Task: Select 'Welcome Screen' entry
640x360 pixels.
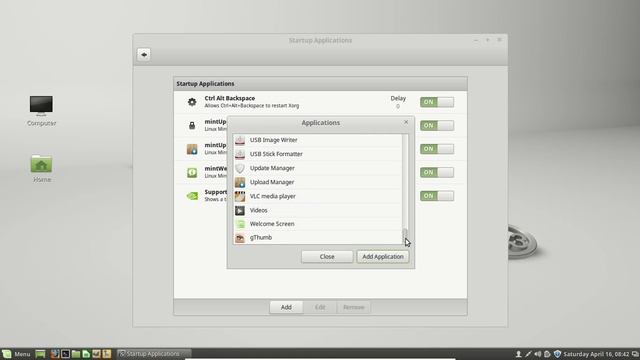Action: pos(272,224)
